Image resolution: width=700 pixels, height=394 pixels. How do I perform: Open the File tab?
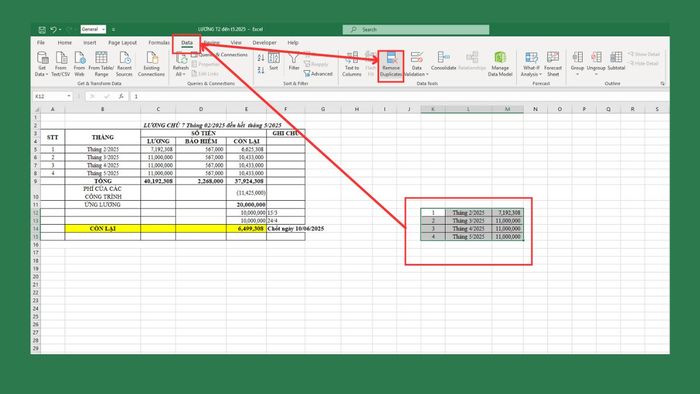[x=41, y=43]
